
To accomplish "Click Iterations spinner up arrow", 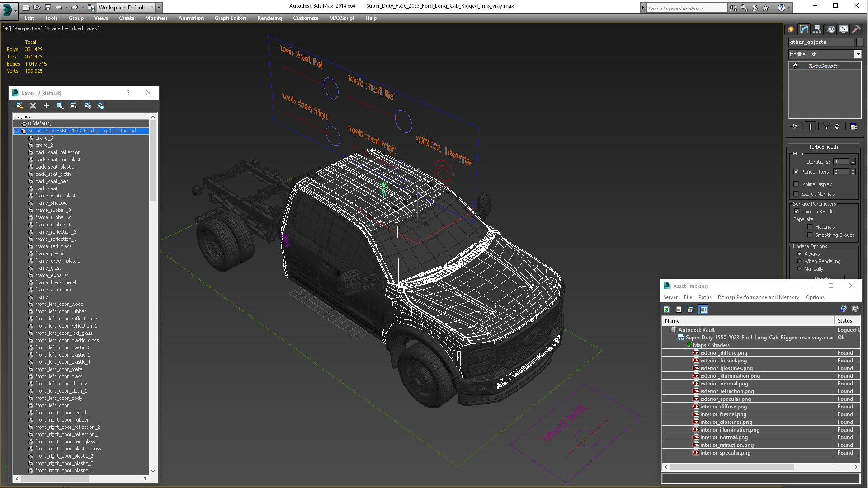I will coord(853,160).
